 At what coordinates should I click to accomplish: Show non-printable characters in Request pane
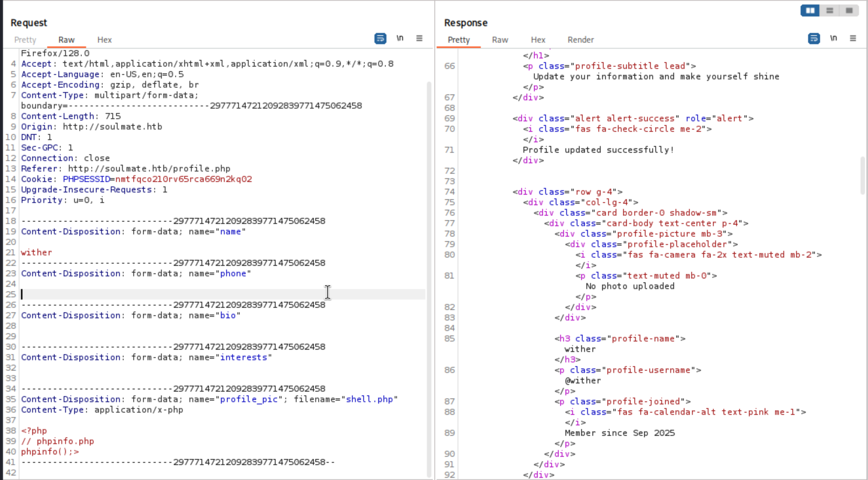tap(400, 39)
